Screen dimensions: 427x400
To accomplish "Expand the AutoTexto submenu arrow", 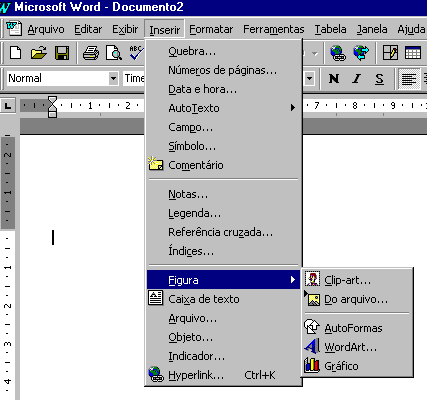I will [x=293, y=108].
